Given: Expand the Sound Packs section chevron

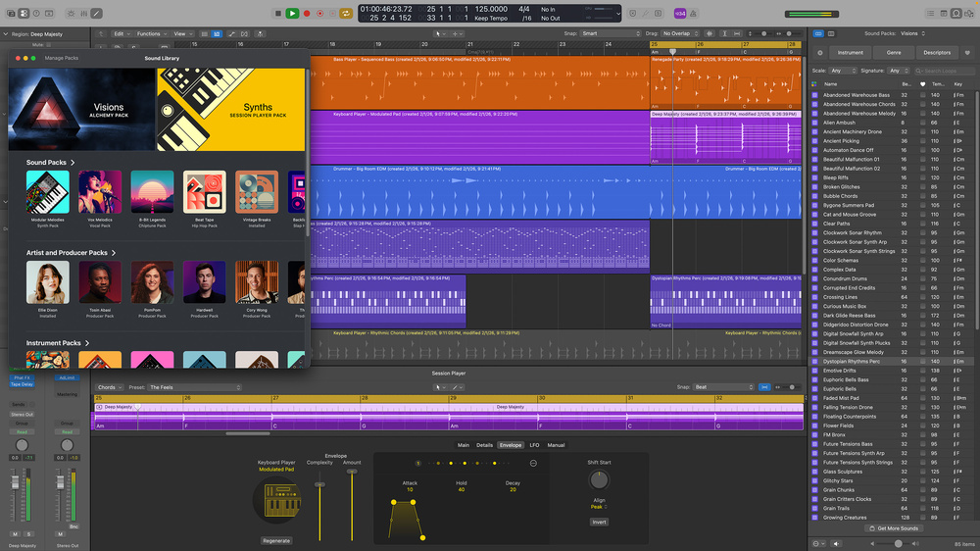Looking at the screenshot, I should 73,163.
